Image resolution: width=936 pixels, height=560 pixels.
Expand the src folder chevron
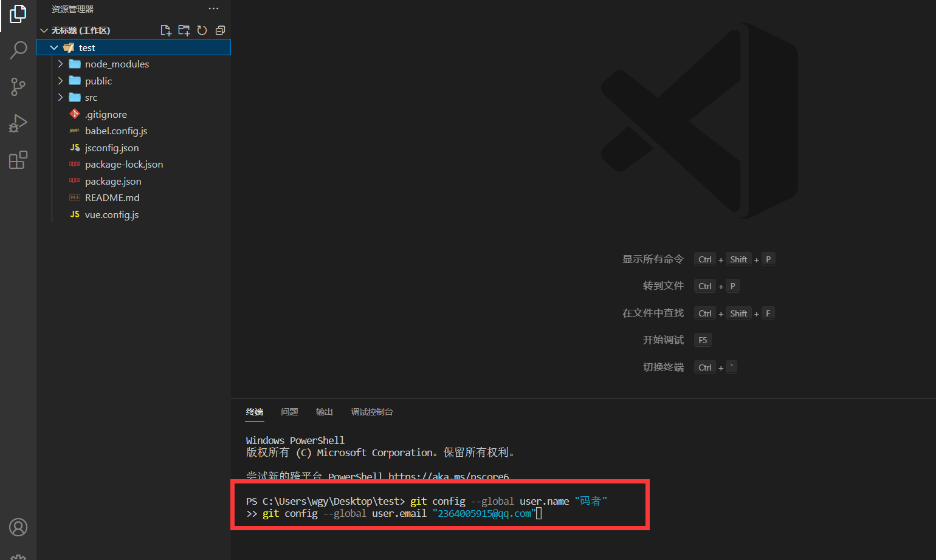(60, 97)
